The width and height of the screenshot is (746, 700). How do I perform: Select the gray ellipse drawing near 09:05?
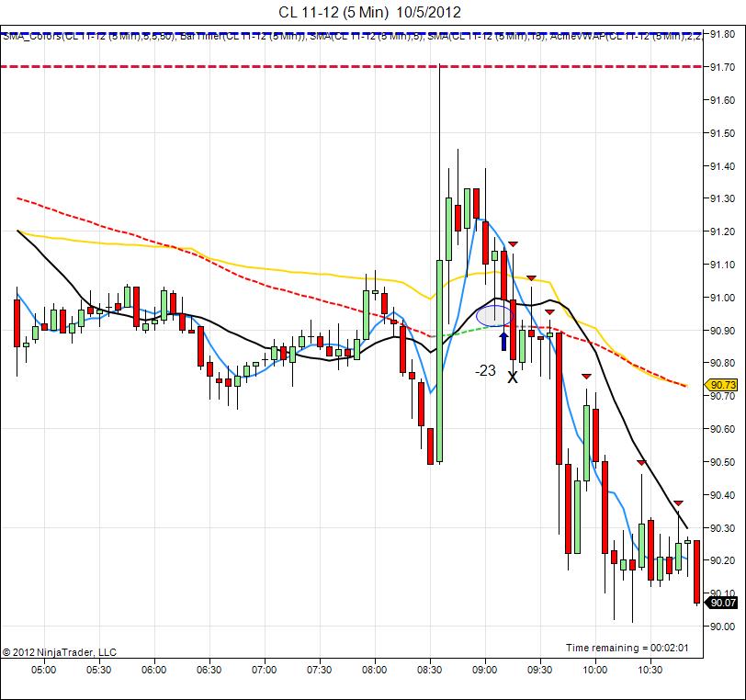coord(495,316)
